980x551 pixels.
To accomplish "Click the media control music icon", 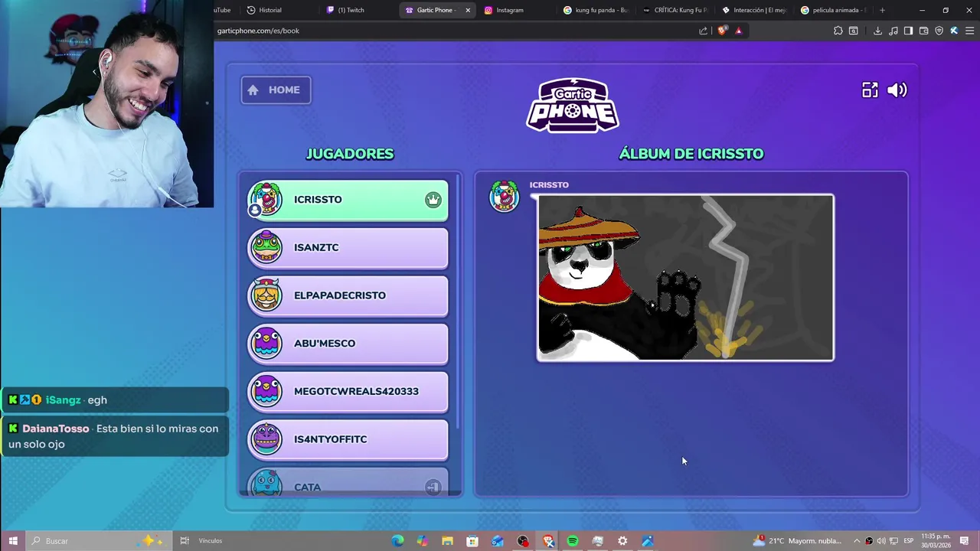I will point(893,31).
